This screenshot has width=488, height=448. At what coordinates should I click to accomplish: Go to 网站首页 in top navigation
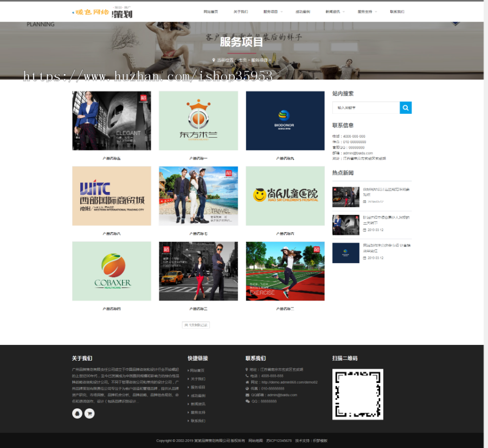210,11
